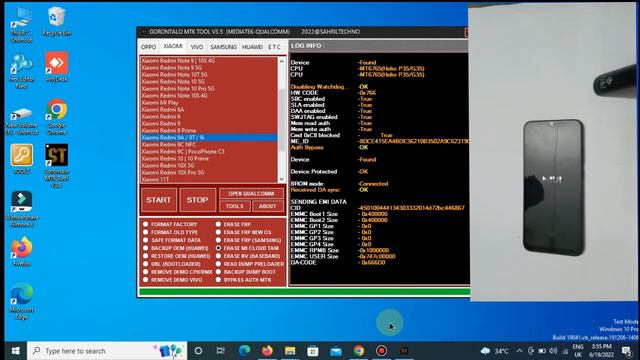
Task: Open Mail app from the taskbar
Action: point(336,351)
